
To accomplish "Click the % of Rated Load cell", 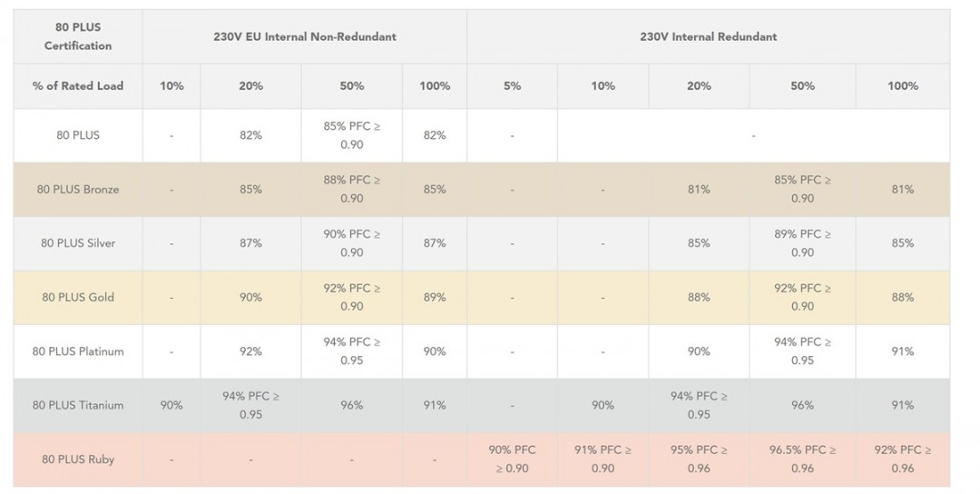I will click(78, 86).
